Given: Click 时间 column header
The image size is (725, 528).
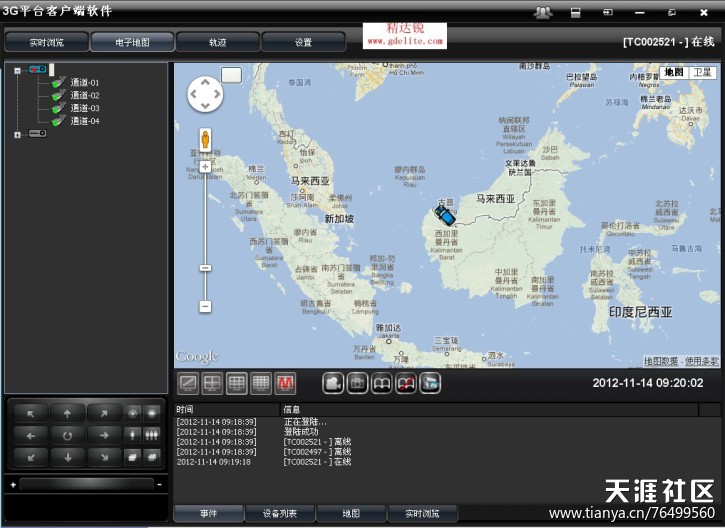Looking at the screenshot, I should pyautogui.click(x=227, y=410).
